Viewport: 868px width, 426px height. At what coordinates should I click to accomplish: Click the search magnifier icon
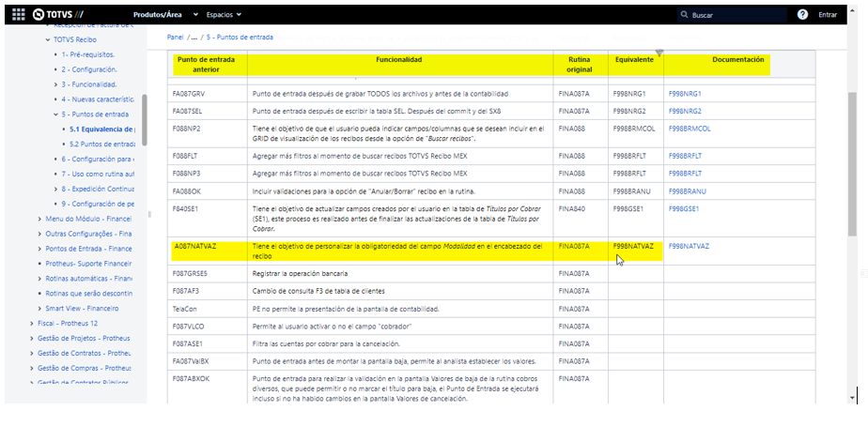(x=685, y=15)
